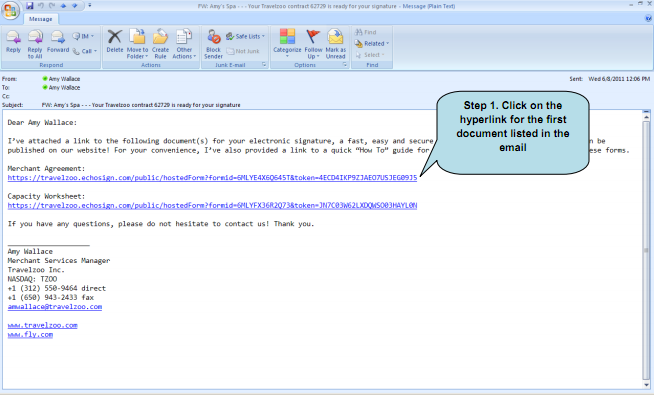Image resolution: width=654 pixels, height=395 pixels.
Task: Click the subject line text
Action: coord(141,105)
